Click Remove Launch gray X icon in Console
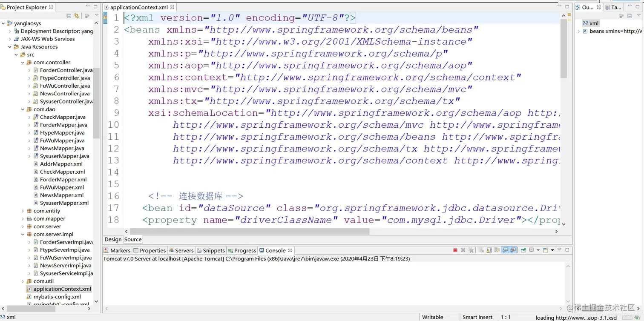This screenshot has height=321, width=644. coord(463,250)
